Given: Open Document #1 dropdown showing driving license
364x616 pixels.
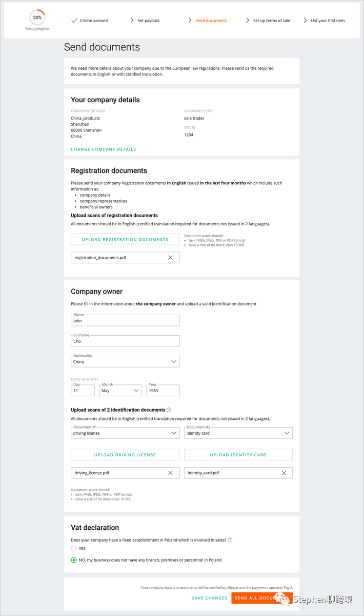Looking at the screenshot, I should pyautogui.click(x=125, y=433).
